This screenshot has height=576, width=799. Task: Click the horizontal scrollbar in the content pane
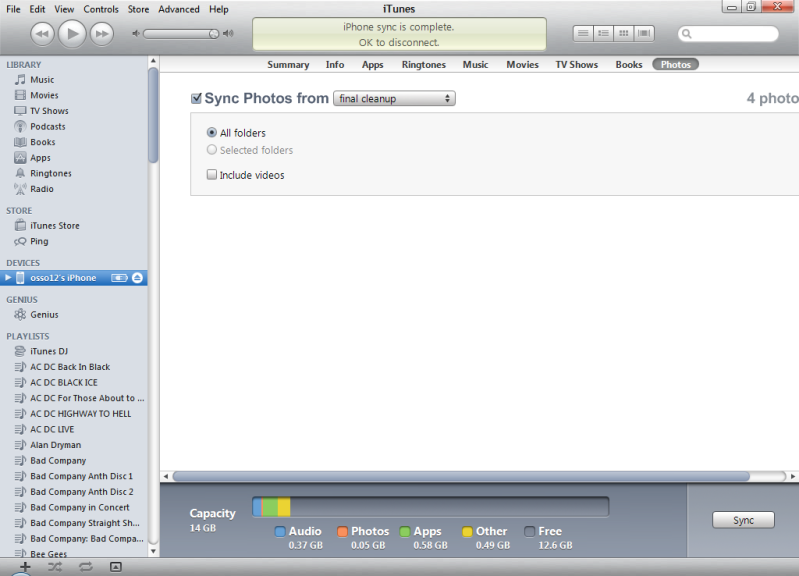pos(461,476)
